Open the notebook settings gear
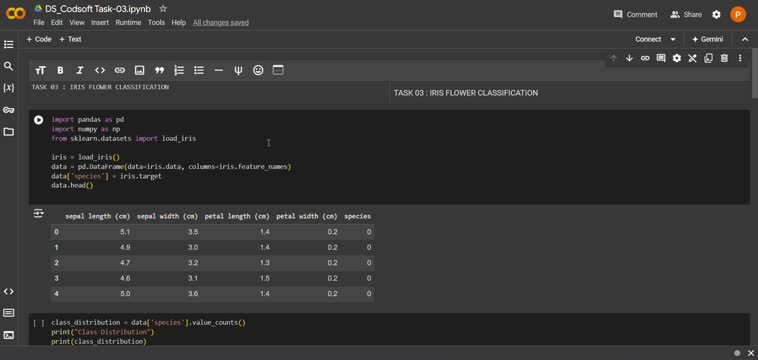This screenshot has width=758, height=360. pyautogui.click(x=716, y=14)
